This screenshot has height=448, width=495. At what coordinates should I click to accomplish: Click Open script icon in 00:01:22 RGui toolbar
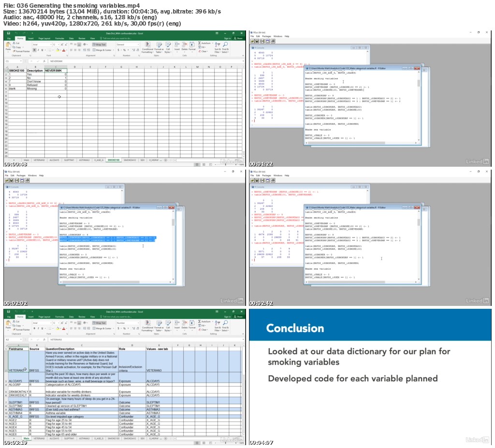click(x=253, y=41)
